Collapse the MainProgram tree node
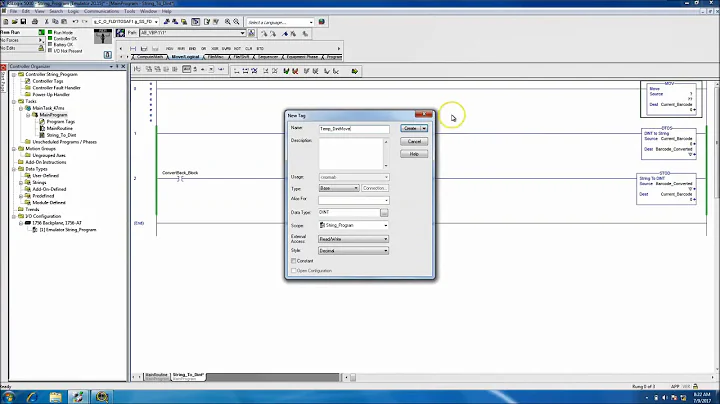The width and height of the screenshot is (720, 404). point(28,115)
